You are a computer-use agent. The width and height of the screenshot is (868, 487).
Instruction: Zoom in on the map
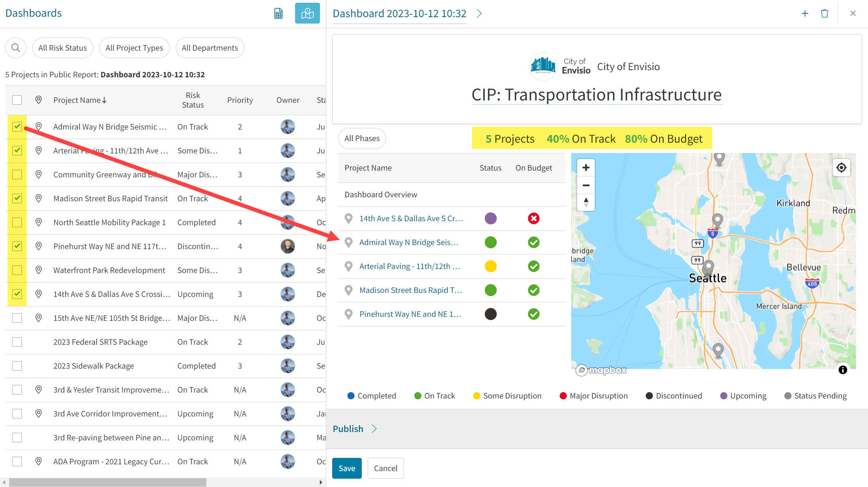pyautogui.click(x=586, y=167)
